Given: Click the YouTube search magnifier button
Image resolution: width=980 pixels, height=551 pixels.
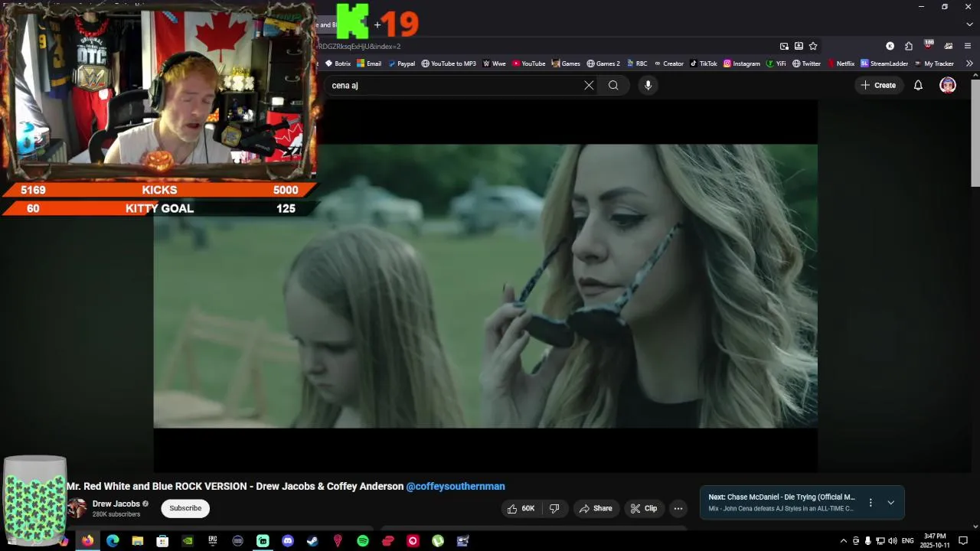Looking at the screenshot, I should [613, 86].
